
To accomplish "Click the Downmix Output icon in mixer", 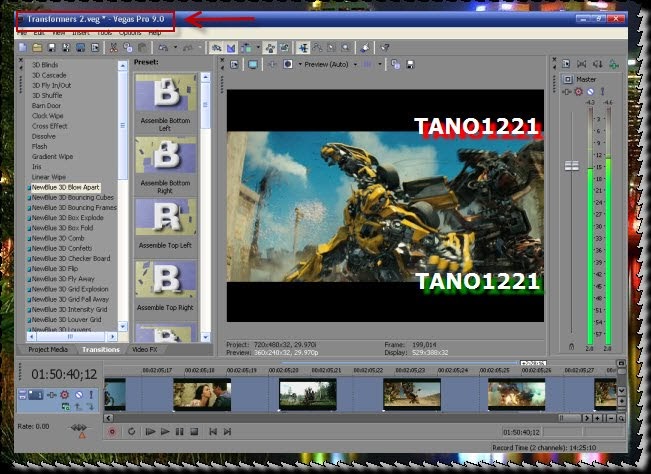I will 582,64.
